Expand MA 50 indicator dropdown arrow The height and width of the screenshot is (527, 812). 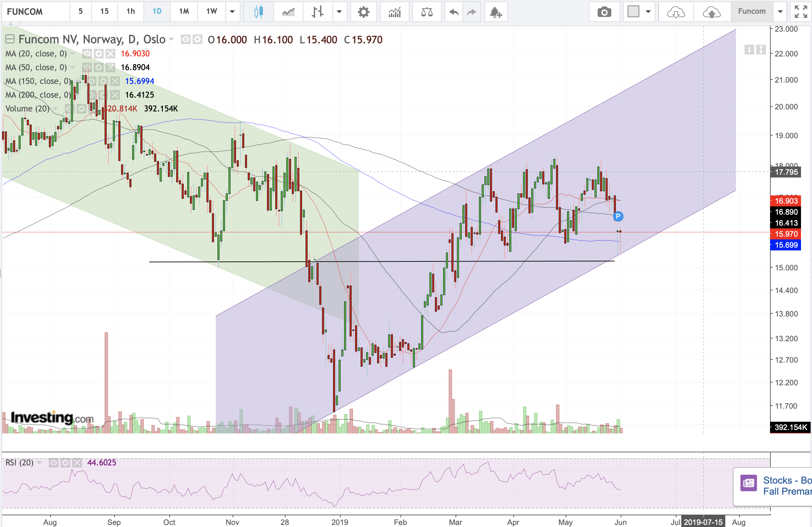pos(73,67)
